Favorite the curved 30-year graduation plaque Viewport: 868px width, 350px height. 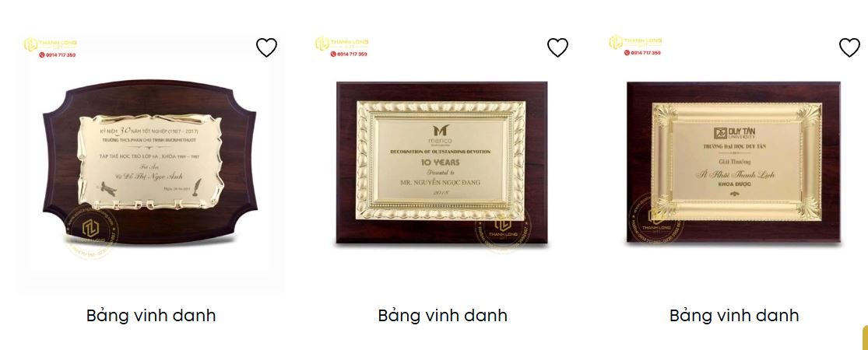pyautogui.click(x=266, y=47)
